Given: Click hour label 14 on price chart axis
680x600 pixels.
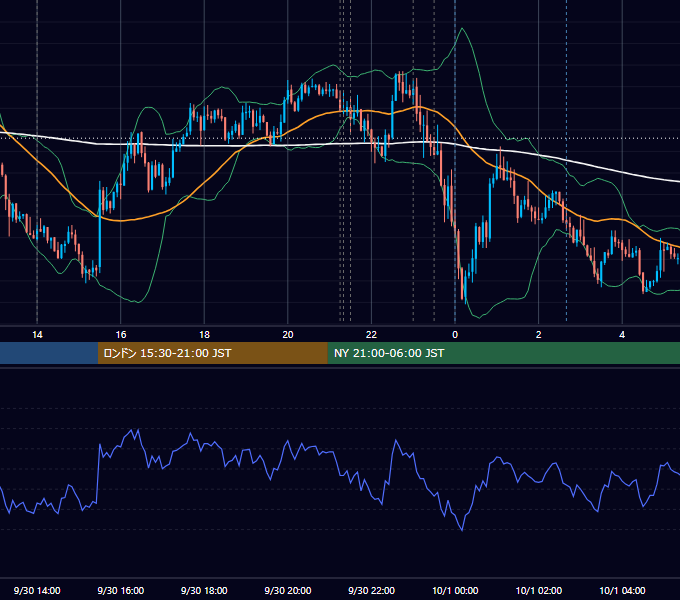Looking at the screenshot, I should (x=37, y=335).
